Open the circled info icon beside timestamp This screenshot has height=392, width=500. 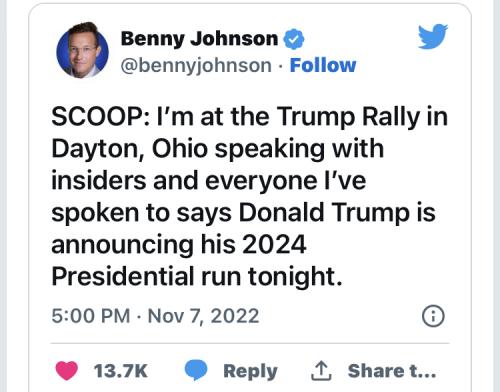pyautogui.click(x=433, y=316)
